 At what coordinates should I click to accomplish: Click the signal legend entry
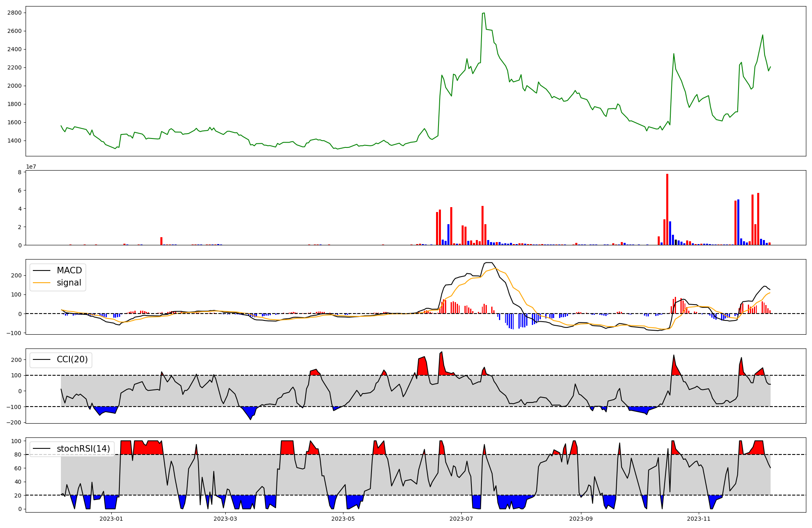tap(69, 283)
